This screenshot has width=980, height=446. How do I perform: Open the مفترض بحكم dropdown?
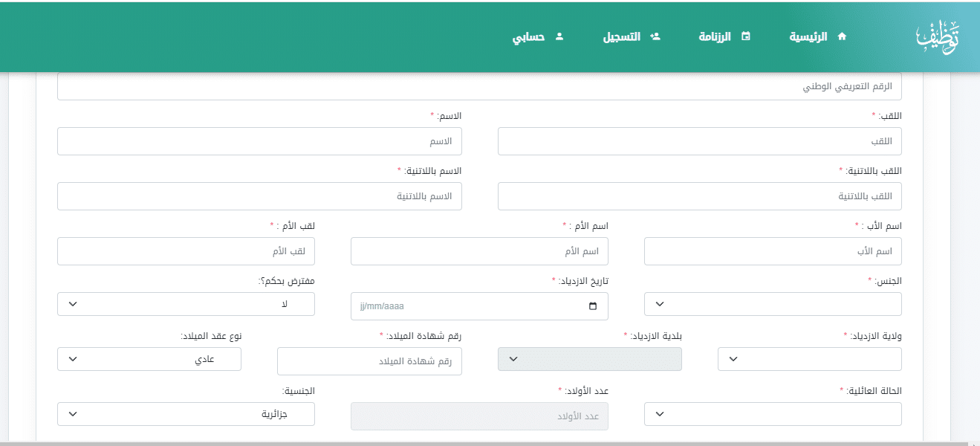coord(186,304)
